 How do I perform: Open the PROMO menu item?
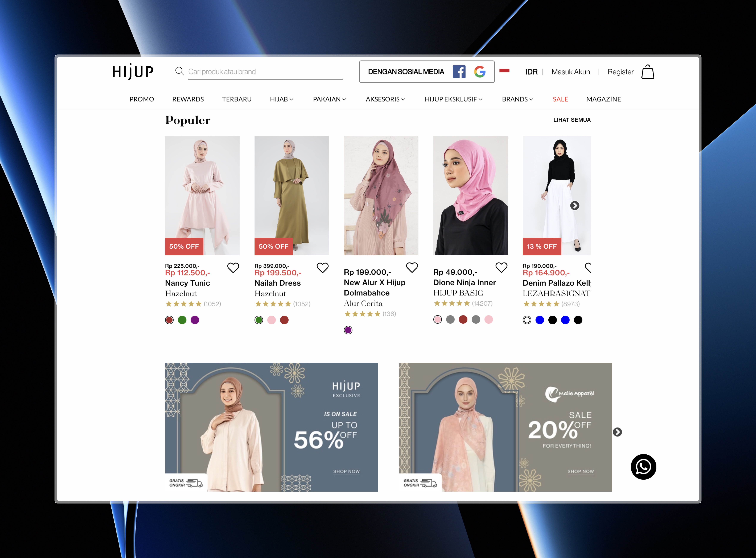coord(142,99)
